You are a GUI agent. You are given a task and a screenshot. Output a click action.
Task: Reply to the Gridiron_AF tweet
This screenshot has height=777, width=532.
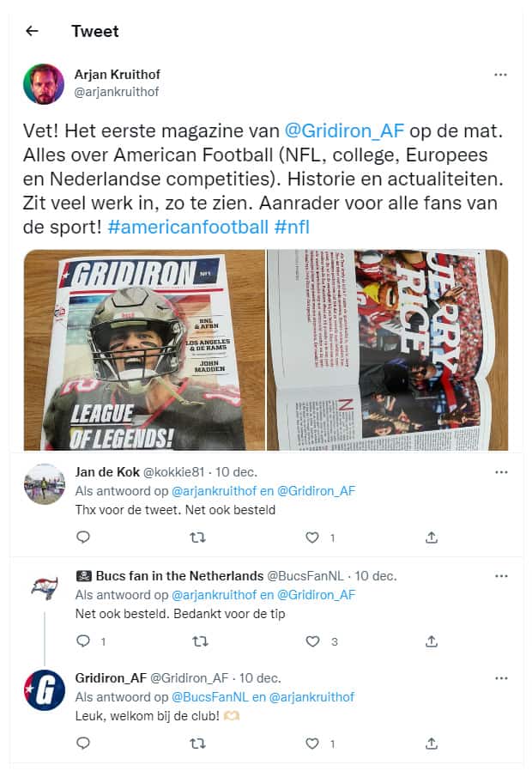[x=83, y=743]
